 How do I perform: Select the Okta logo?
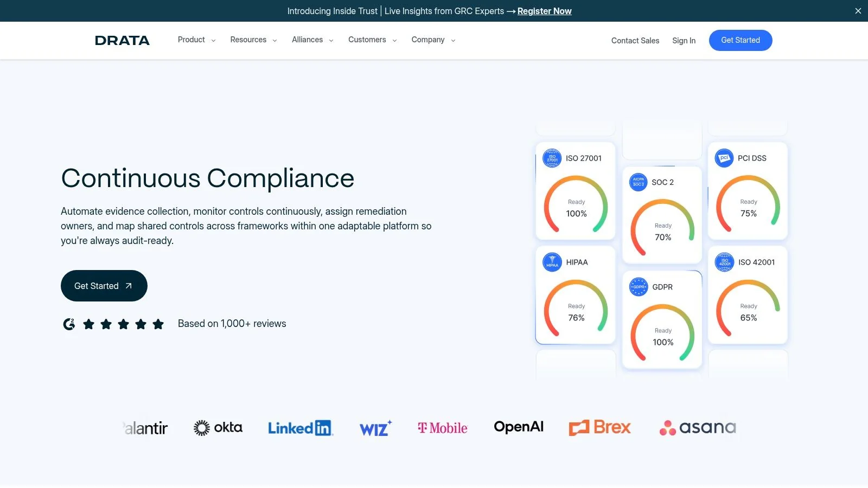(x=218, y=428)
